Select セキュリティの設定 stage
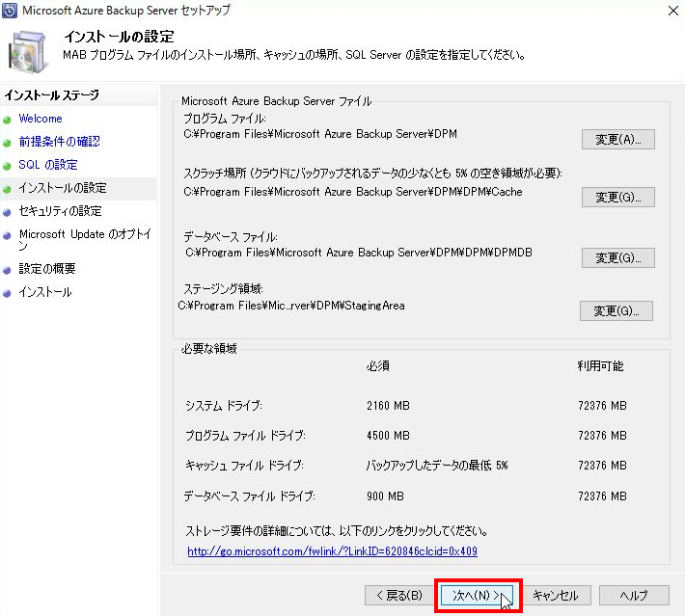This screenshot has width=685, height=616. point(60,211)
